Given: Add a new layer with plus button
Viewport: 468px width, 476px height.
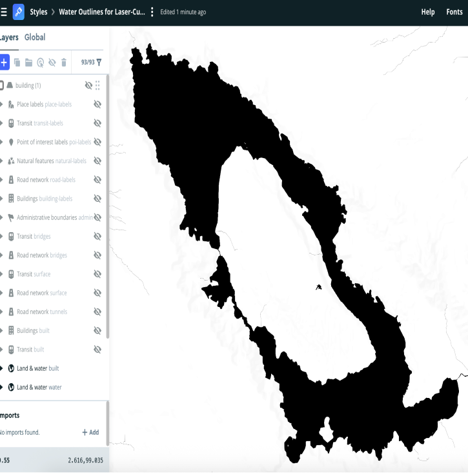Looking at the screenshot, I should [4, 62].
